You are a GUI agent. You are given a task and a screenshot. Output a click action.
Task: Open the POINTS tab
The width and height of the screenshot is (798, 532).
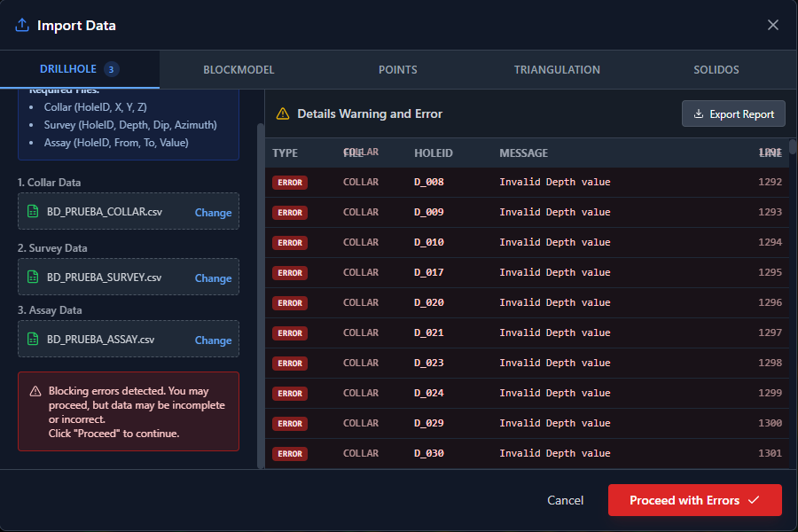[397, 70]
